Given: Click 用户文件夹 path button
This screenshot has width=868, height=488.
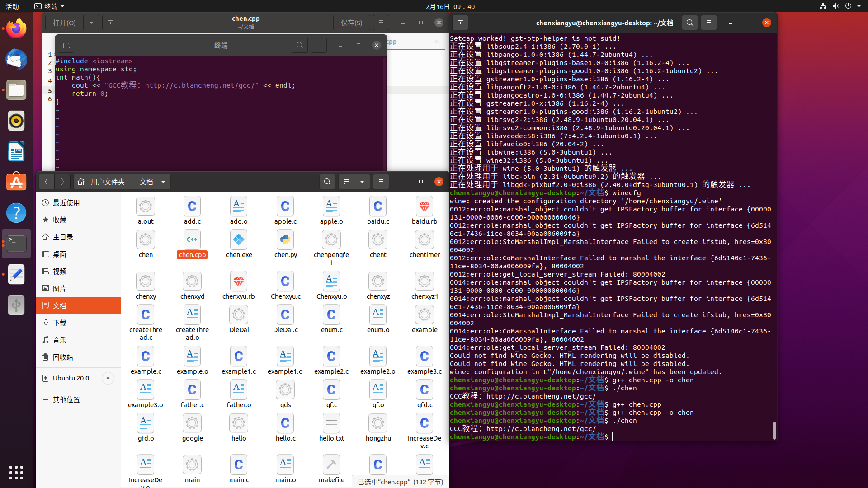Looking at the screenshot, I should point(103,182).
